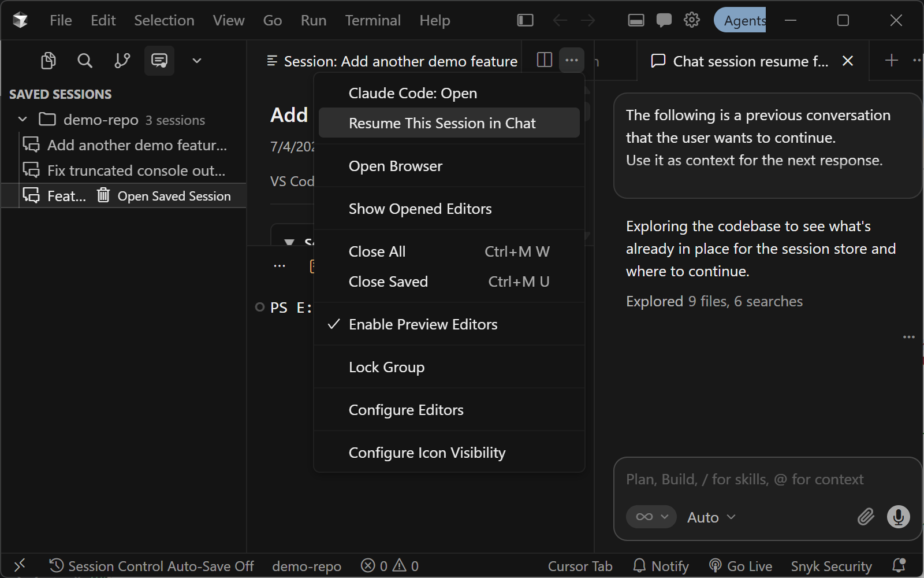Toggle the bottom panel layout icon

pos(636,20)
